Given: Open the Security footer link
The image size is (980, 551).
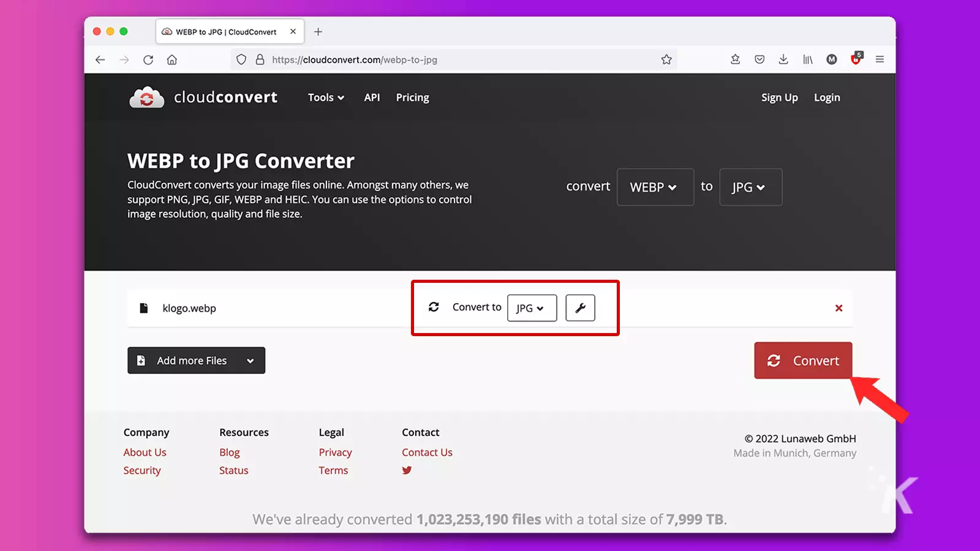Looking at the screenshot, I should (x=142, y=470).
